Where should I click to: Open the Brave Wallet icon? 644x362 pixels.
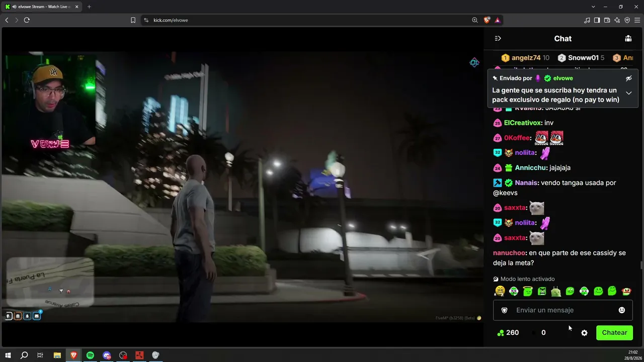tap(607, 20)
